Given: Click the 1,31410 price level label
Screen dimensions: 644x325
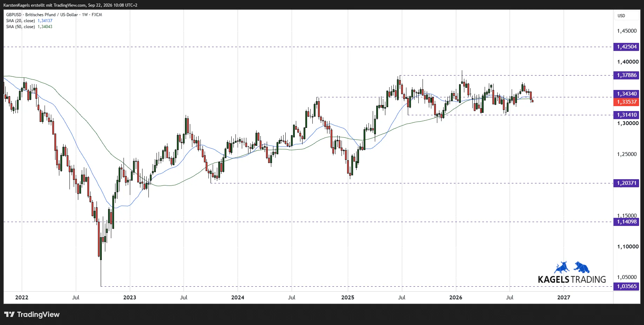Looking at the screenshot, I should 626,115.
